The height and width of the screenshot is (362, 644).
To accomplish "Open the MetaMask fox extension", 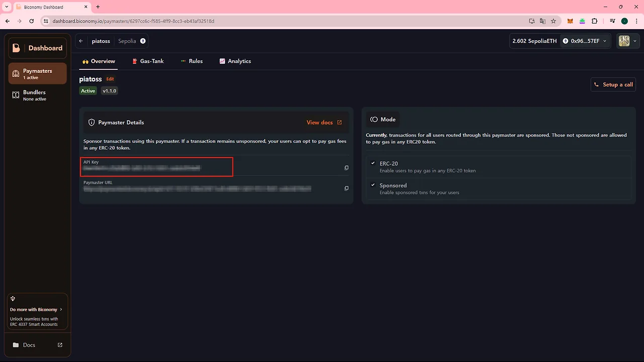I will [x=570, y=21].
